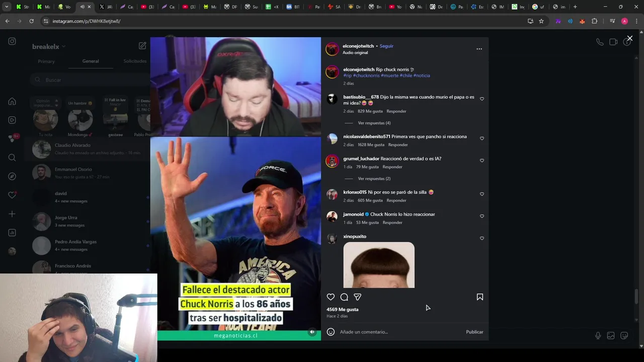Save the post with bookmark icon
Screen dimensions: 644x362
click(480, 297)
